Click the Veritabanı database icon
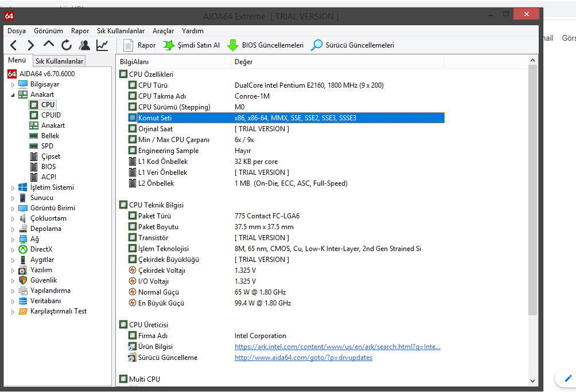The image size is (576, 392). point(23,301)
